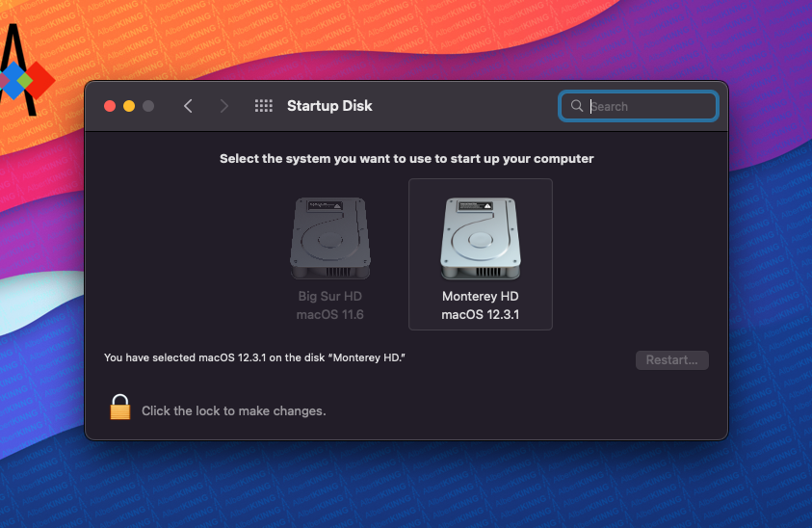
Task: Select the Big Sur HD disk icon
Action: [x=329, y=238]
